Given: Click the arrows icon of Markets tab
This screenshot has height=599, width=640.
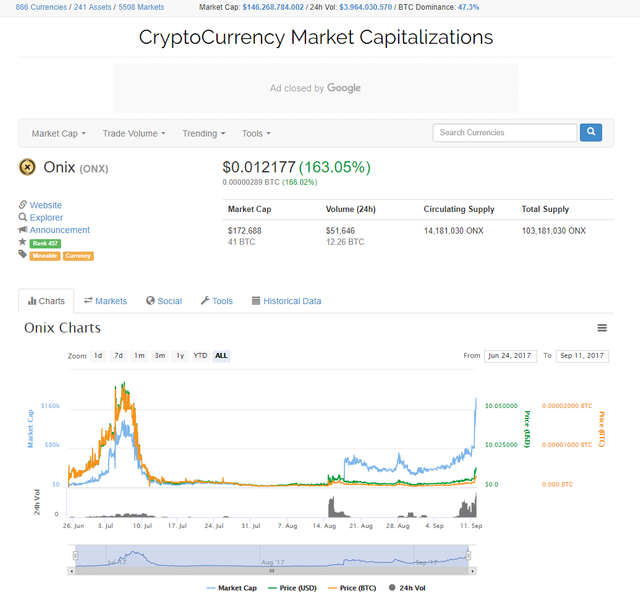Looking at the screenshot, I should pyautogui.click(x=88, y=301).
